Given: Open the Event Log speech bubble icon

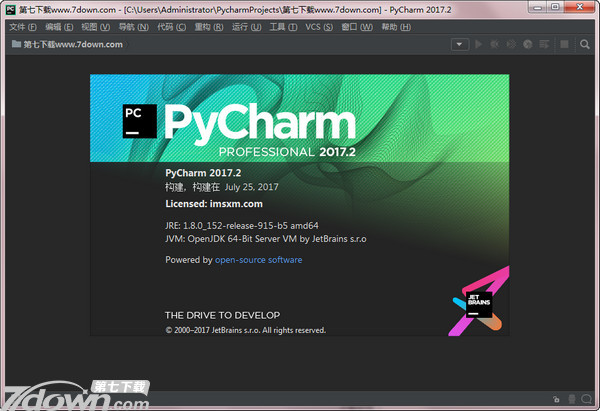Looking at the screenshot, I should [x=586, y=399].
